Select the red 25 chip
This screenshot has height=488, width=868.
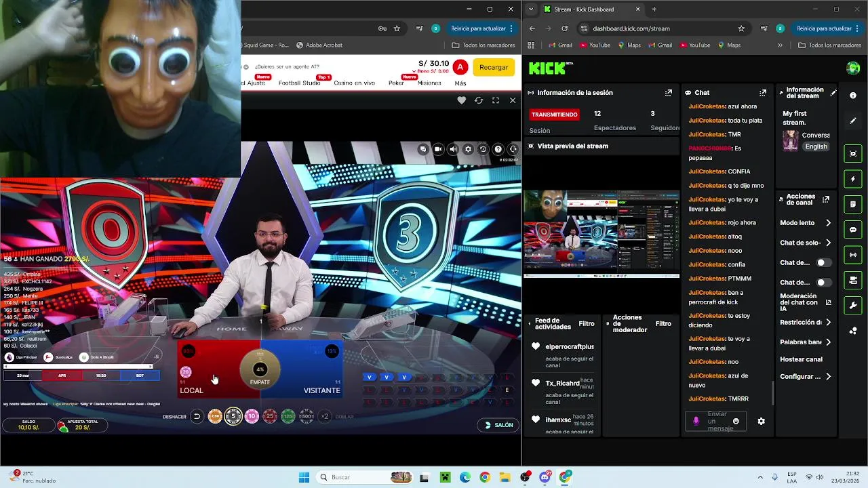270,416
